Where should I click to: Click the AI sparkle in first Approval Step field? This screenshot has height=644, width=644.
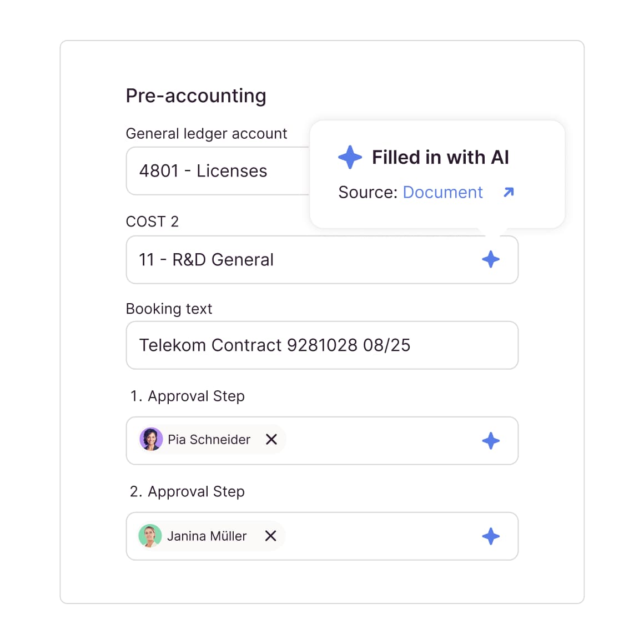click(491, 441)
